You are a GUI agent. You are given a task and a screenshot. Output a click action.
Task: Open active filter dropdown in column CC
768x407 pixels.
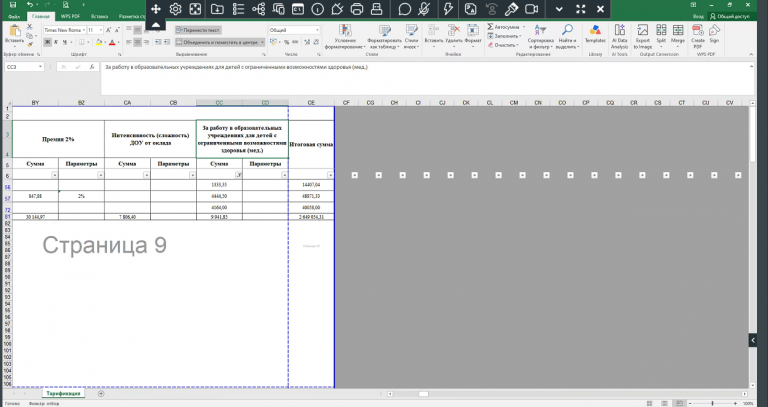[x=239, y=175]
